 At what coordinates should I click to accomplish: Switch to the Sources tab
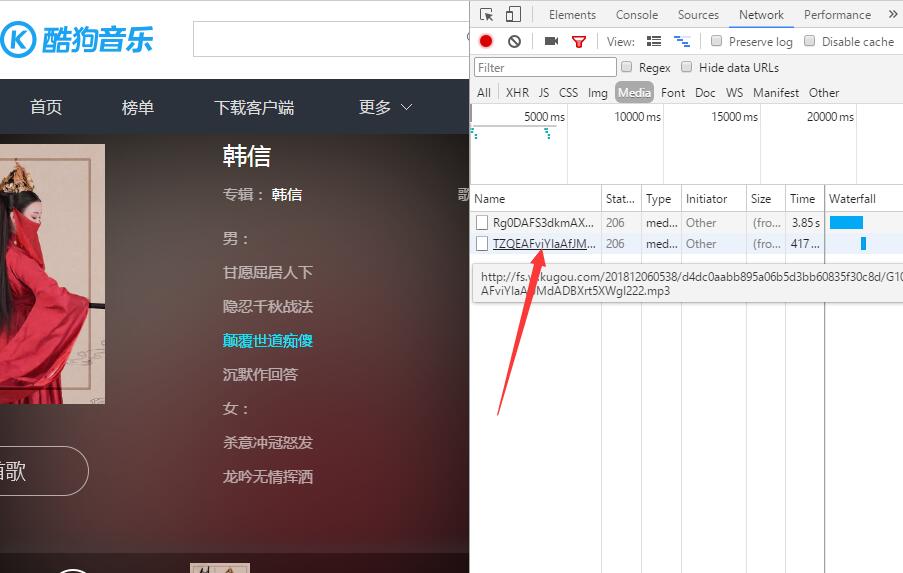[x=698, y=15]
